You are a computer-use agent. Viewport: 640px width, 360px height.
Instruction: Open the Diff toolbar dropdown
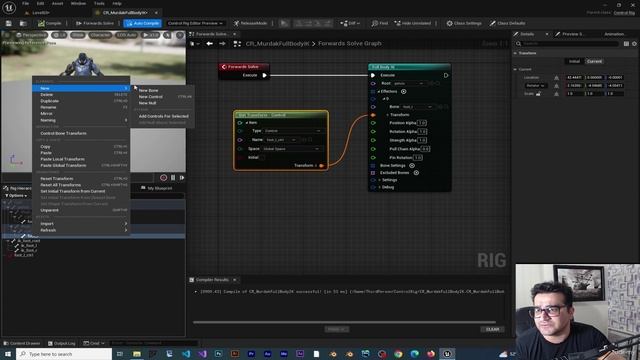click(350, 23)
